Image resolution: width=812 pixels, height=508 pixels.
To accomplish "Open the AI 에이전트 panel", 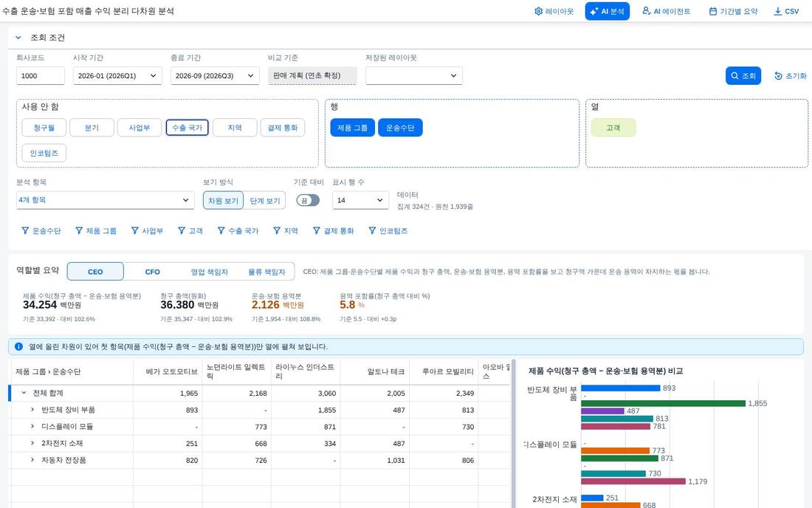I will coord(666,11).
